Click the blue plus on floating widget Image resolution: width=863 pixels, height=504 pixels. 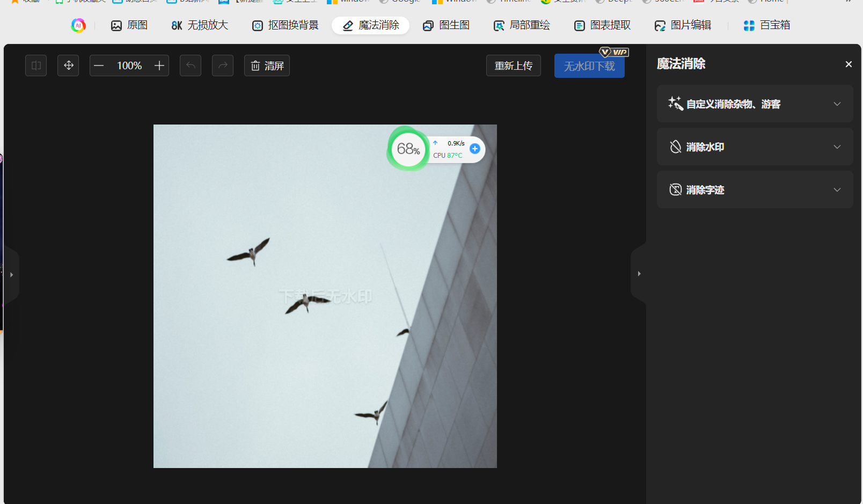click(475, 149)
